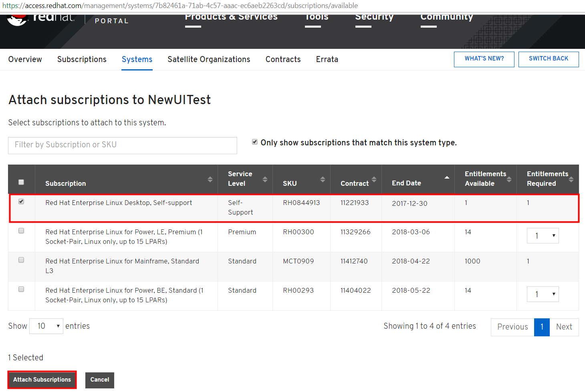Viewport: 585px width, 392px height.
Task: Toggle 'Only show subscriptions that match' checkbox
Action: coord(255,142)
